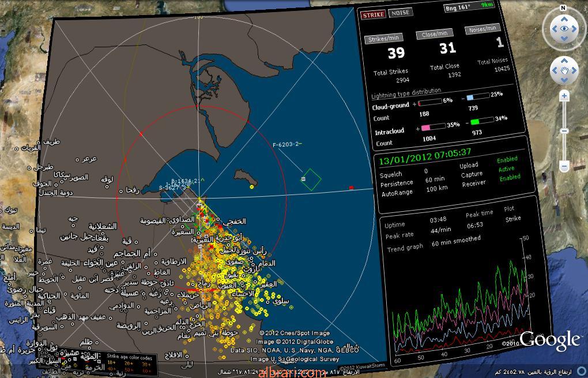Click the الرياض city label

click(201, 305)
